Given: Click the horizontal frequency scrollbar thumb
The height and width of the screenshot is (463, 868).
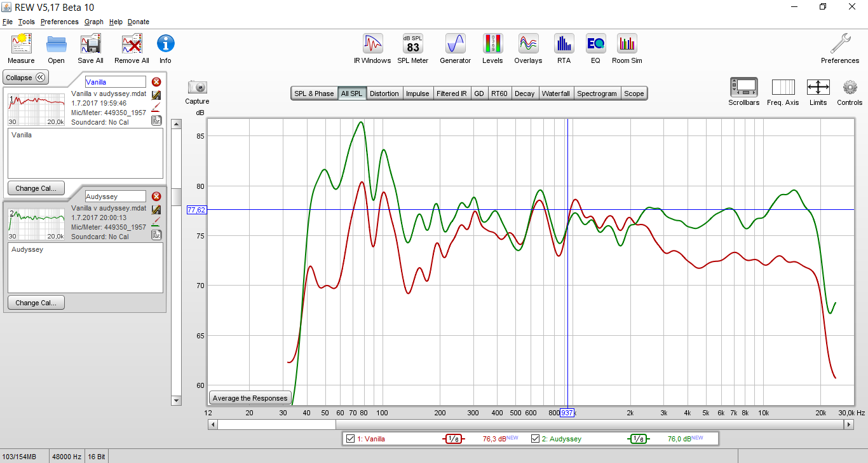Looking at the screenshot, I should click(x=277, y=424).
